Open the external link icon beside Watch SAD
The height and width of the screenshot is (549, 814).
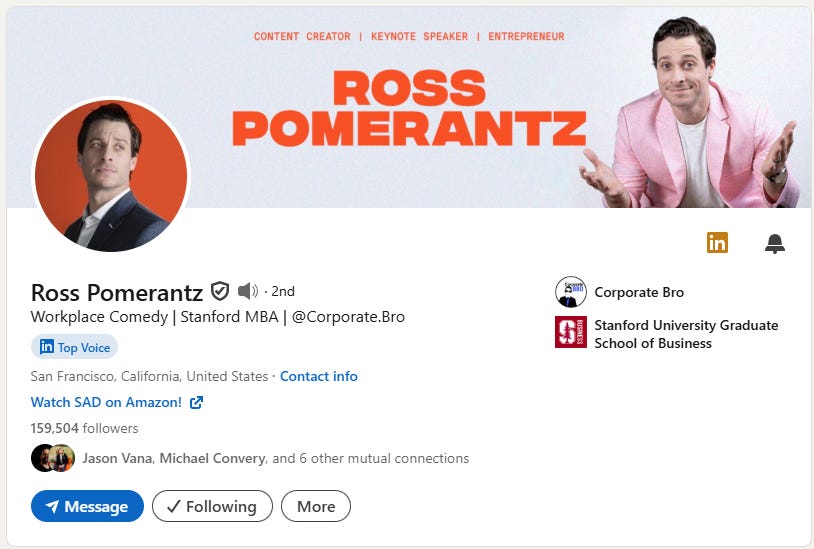(x=196, y=402)
